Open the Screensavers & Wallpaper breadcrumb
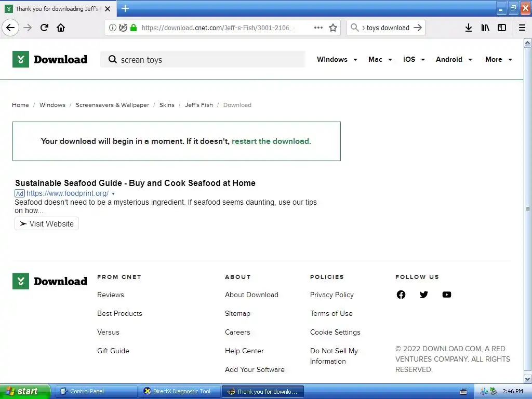 [112, 105]
